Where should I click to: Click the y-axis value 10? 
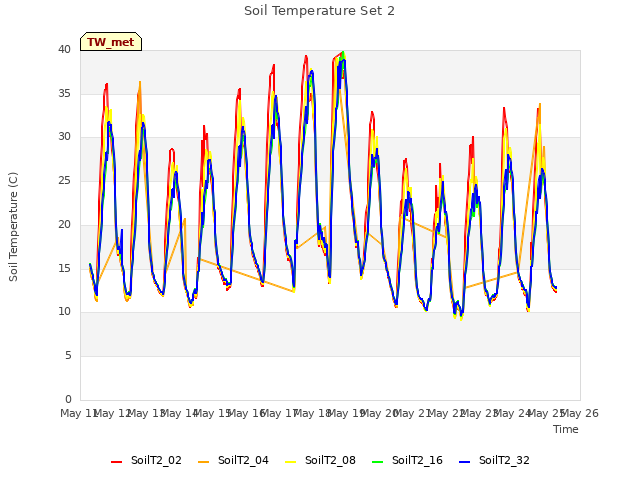coord(64,312)
